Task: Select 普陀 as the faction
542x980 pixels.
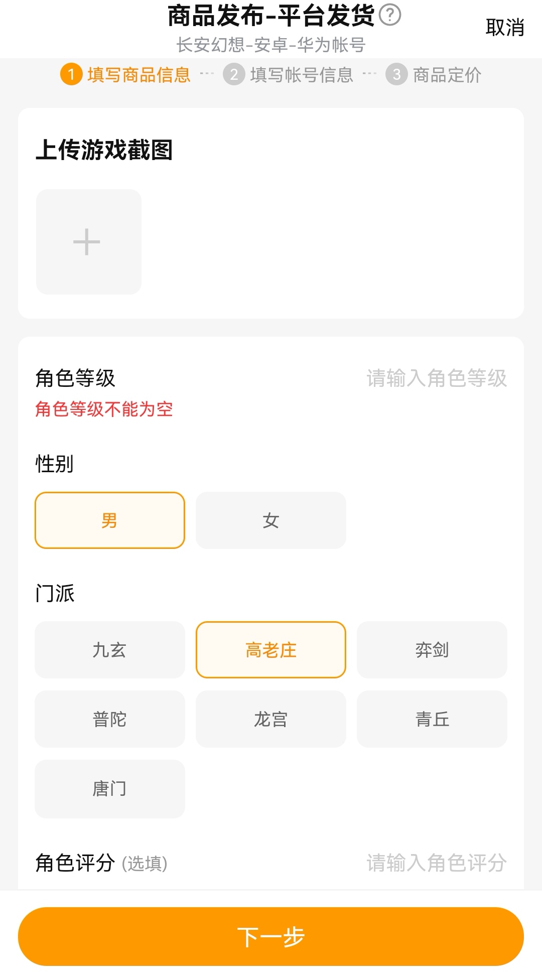Action: pos(110,719)
